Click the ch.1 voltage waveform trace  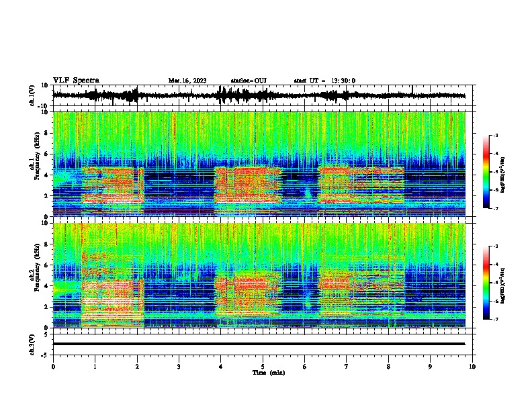[x=259, y=95]
